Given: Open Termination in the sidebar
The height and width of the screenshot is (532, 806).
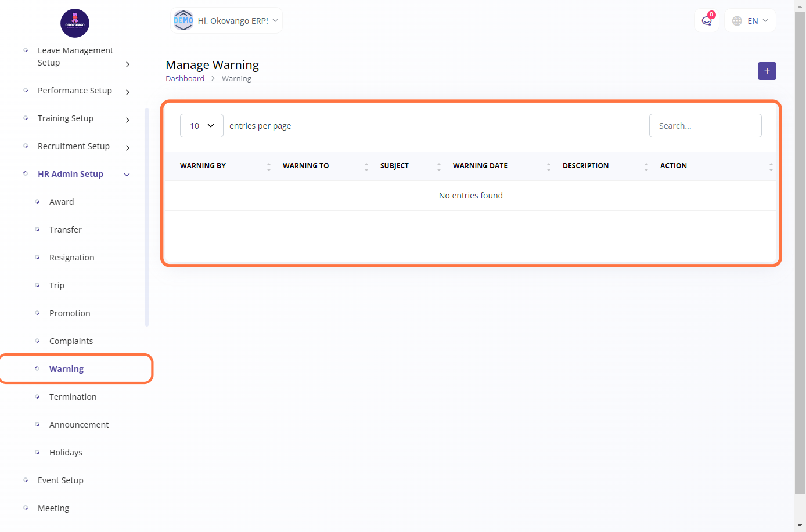Looking at the screenshot, I should tap(73, 397).
